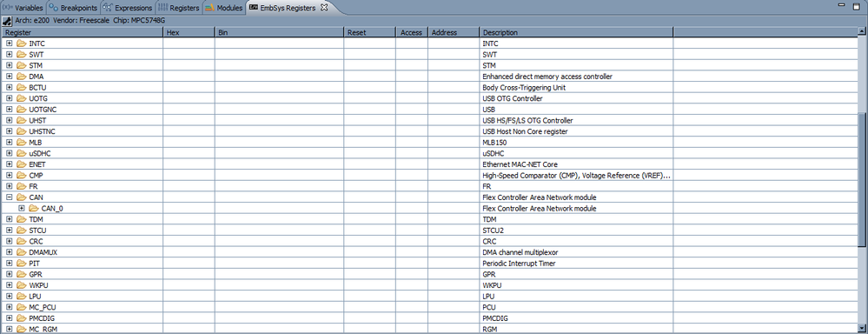The image size is (868, 334).
Task: Click the Hex column header
Action: click(x=189, y=33)
